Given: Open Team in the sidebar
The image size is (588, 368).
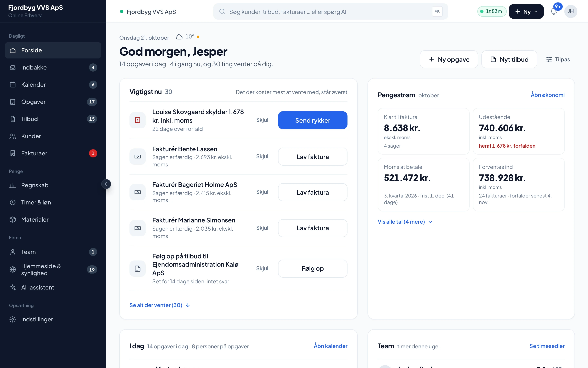Looking at the screenshot, I should (53, 252).
